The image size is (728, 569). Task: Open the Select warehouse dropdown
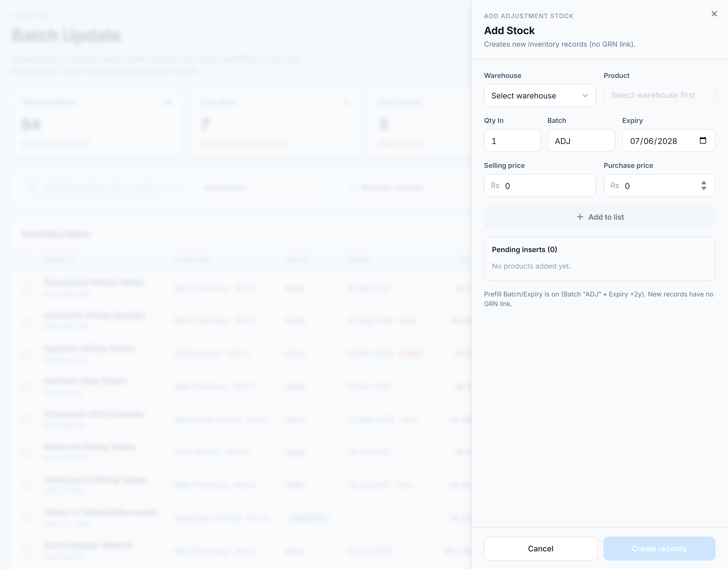(540, 96)
